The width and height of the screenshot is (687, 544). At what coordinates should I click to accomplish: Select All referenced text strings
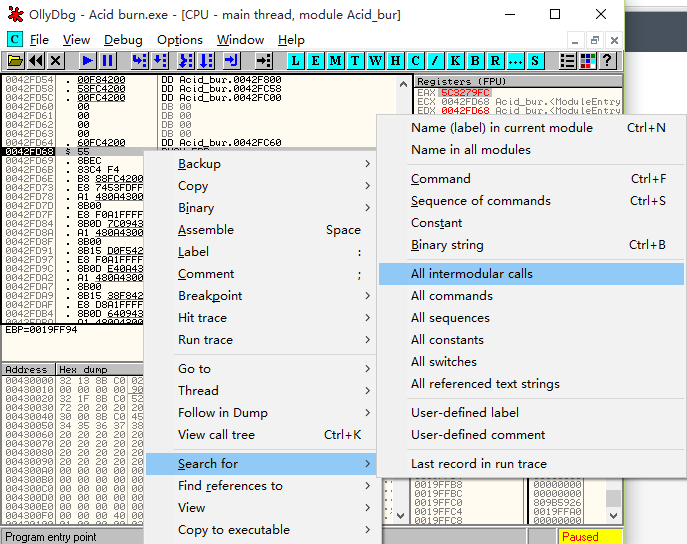pyautogui.click(x=531, y=384)
